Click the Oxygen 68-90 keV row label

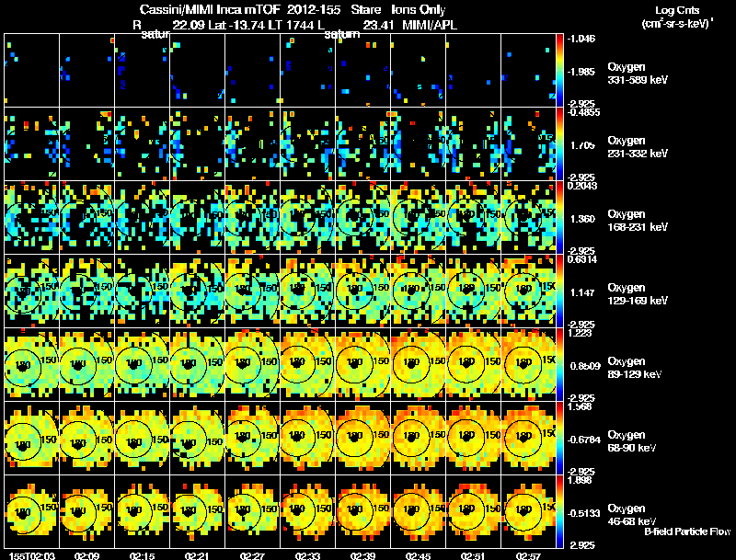pyautogui.click(x=632, y=441)
